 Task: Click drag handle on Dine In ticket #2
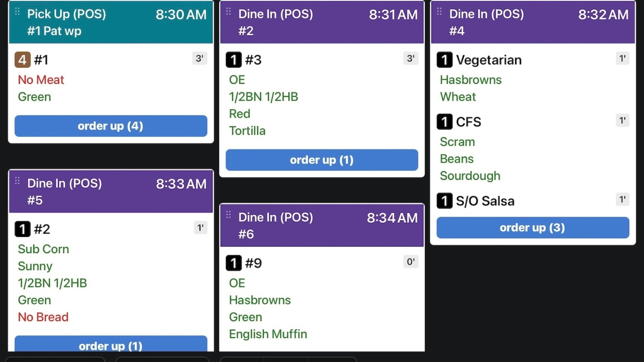(x=228, y=11)
